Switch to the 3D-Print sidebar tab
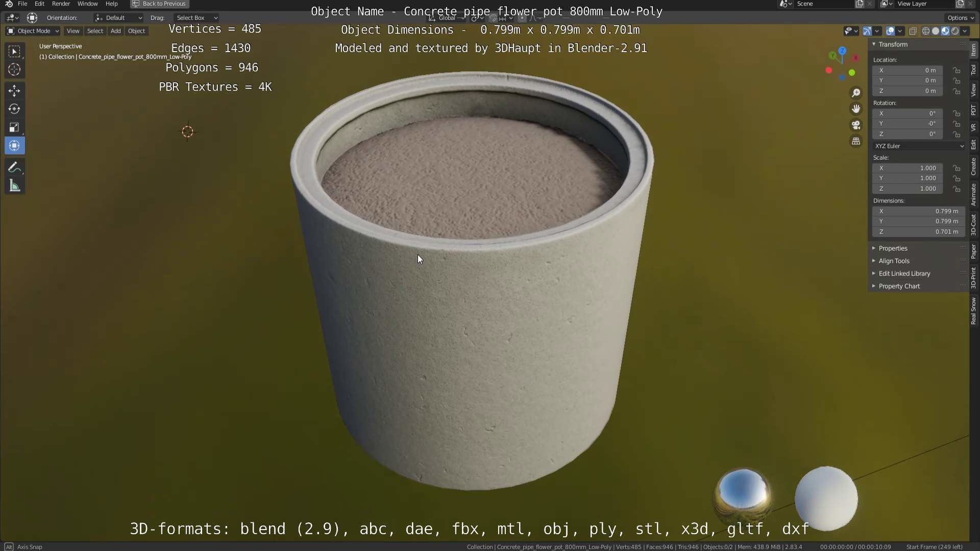Screen dimensions: 980x551 point(974,278)
